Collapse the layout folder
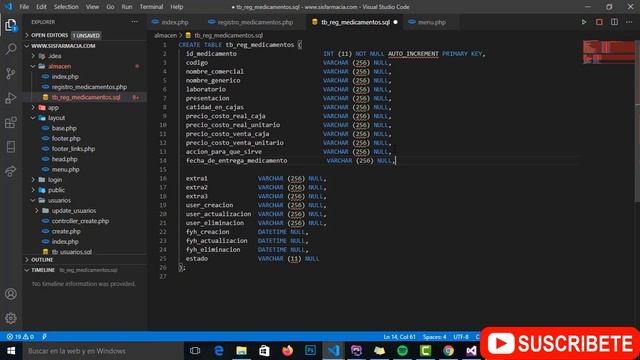Viewport: 640px width, 360px height. point(56,118)
